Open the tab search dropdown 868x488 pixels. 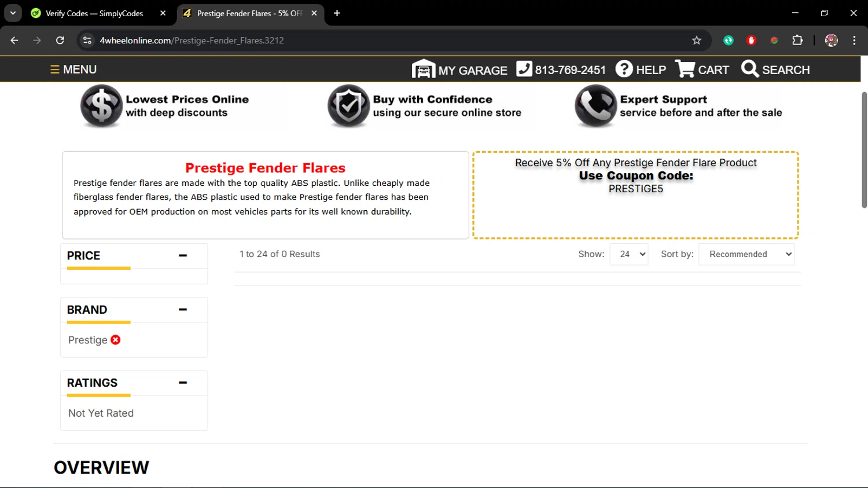coord(13,13)
